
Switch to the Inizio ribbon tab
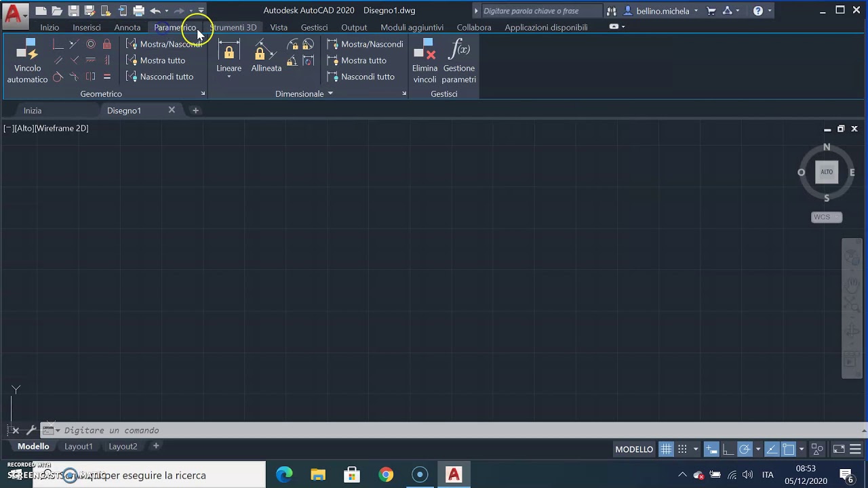pyautogui.click(x=50, y=27)
